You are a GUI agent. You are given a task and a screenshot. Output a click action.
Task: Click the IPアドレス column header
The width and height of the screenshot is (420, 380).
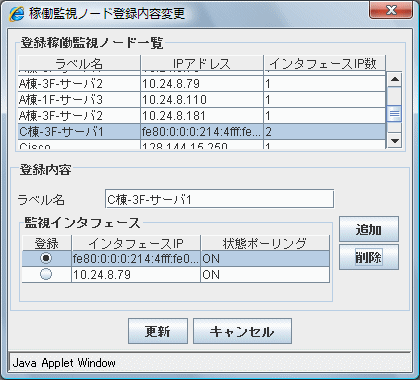point(202,63)
